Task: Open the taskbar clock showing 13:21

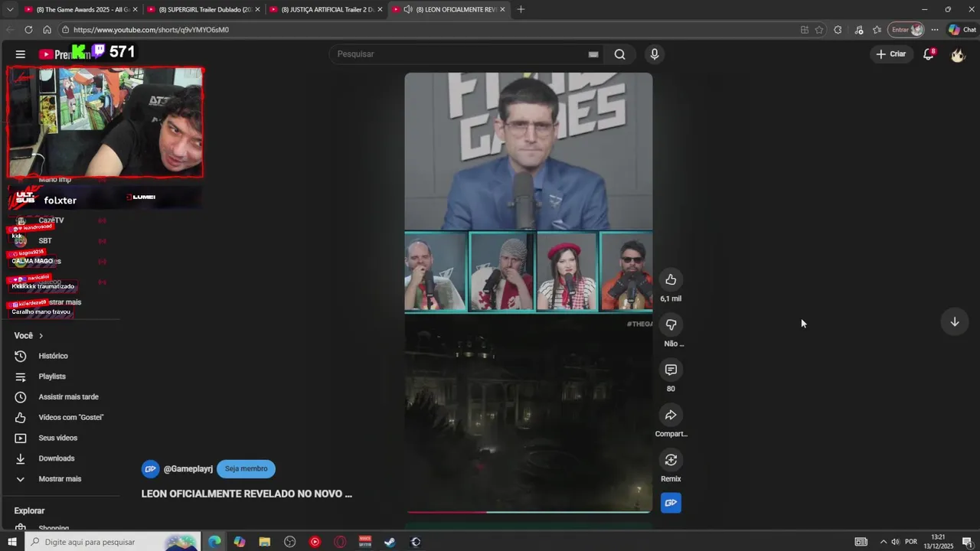Action: 938,542
